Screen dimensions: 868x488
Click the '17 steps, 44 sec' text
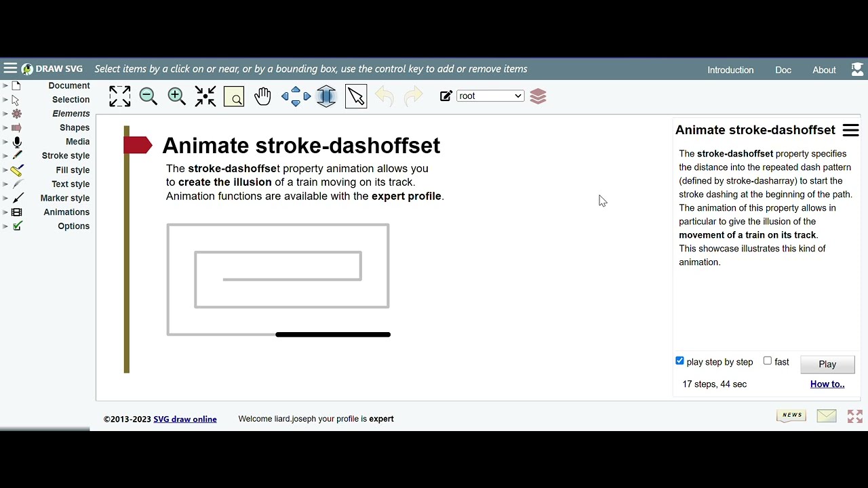click(715, 384)
